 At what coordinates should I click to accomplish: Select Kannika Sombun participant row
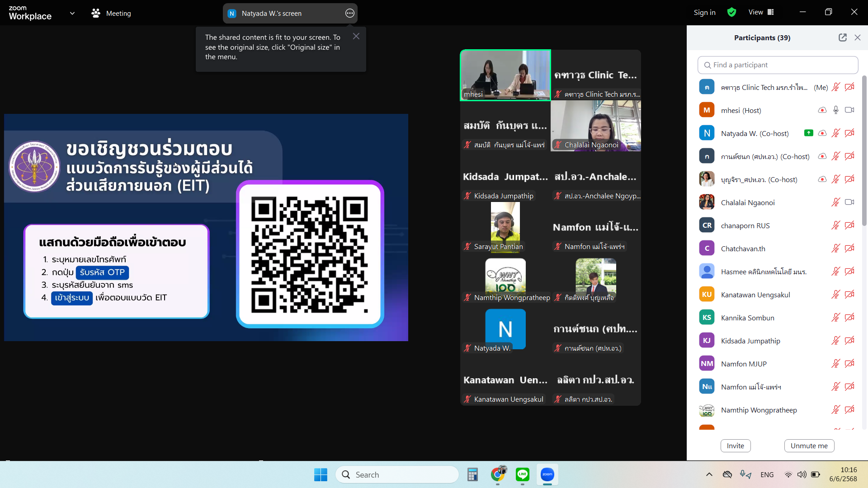pyautogui.click(x=778, y=318)
